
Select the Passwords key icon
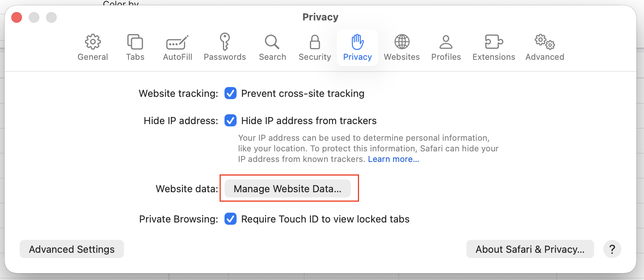tap(225, 42)
